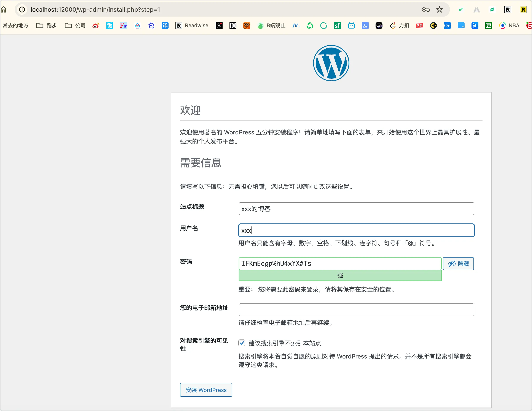Focus the email address field
Viewport: 532px width, 411px height.
coord(356,310)
